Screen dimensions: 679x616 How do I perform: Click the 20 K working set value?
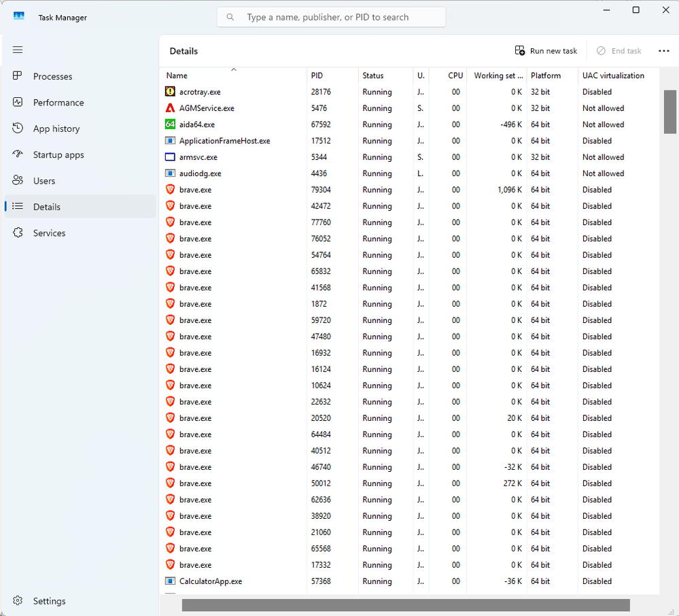point(515,418)
